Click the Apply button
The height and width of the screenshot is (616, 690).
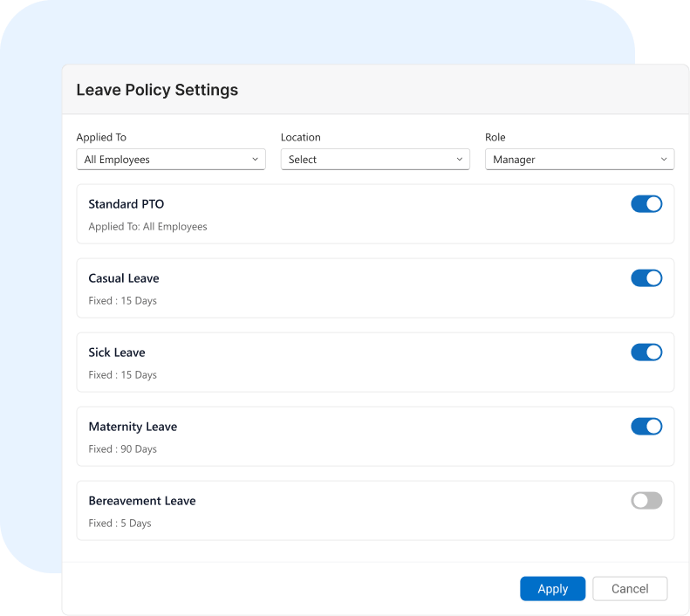(x=552, y=589)
